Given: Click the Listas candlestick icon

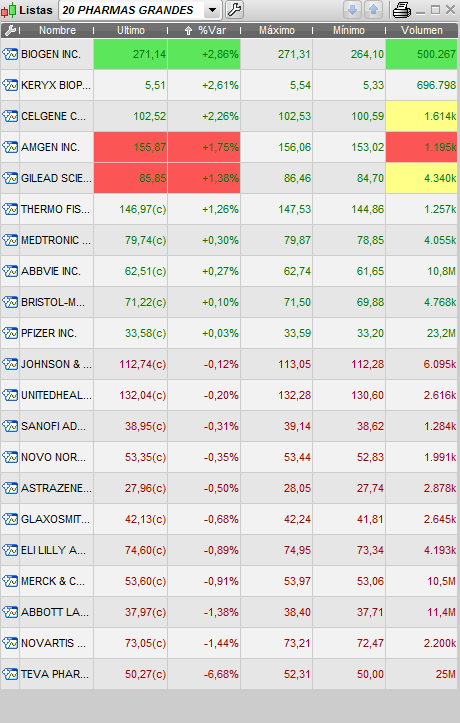Looking at the screenshot, I should (x=8, y=10).
